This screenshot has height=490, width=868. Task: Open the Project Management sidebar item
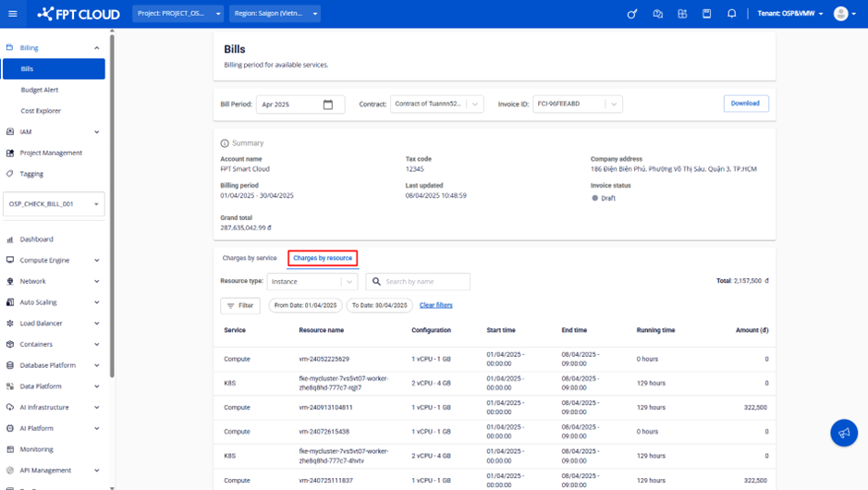[x=51, y=153]
